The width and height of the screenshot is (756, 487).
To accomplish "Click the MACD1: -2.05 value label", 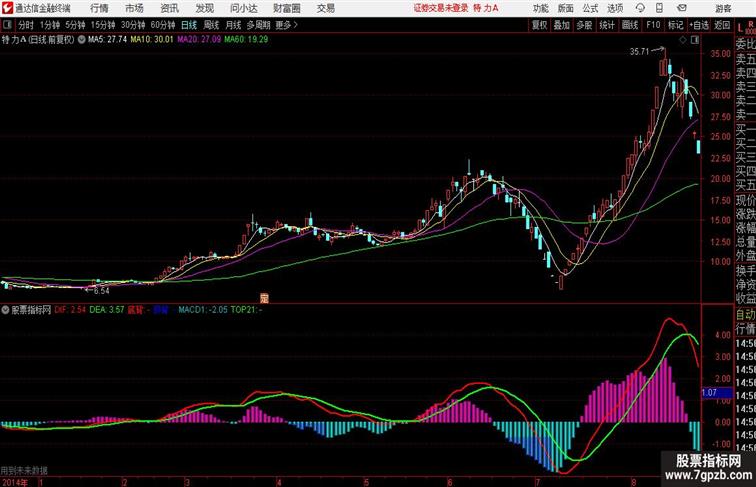I will tap(203, 310).
